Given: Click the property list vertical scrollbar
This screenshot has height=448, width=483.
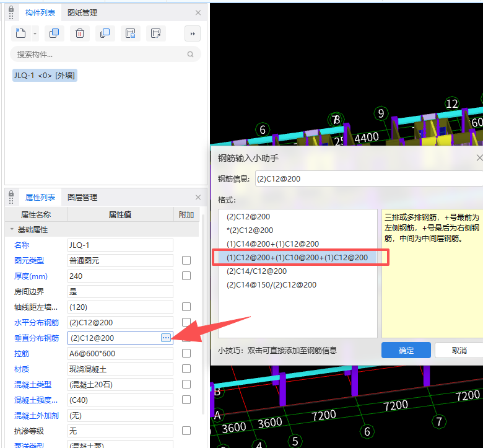Looking at the screenshot, I should click(203, 315).
